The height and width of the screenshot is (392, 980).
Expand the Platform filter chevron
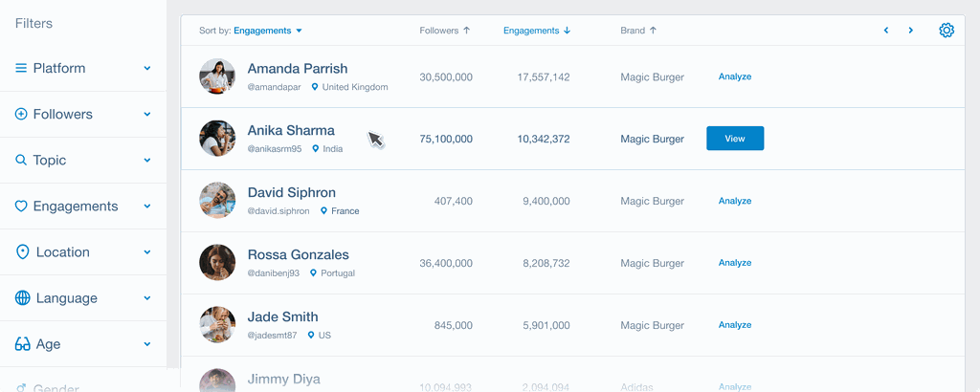click(x=147, y=69)
